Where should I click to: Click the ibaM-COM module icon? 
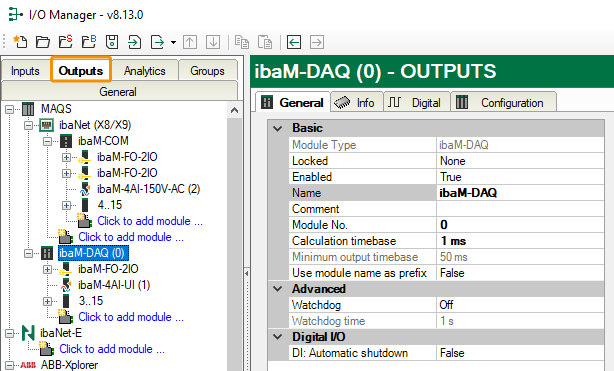click(66, 141)
